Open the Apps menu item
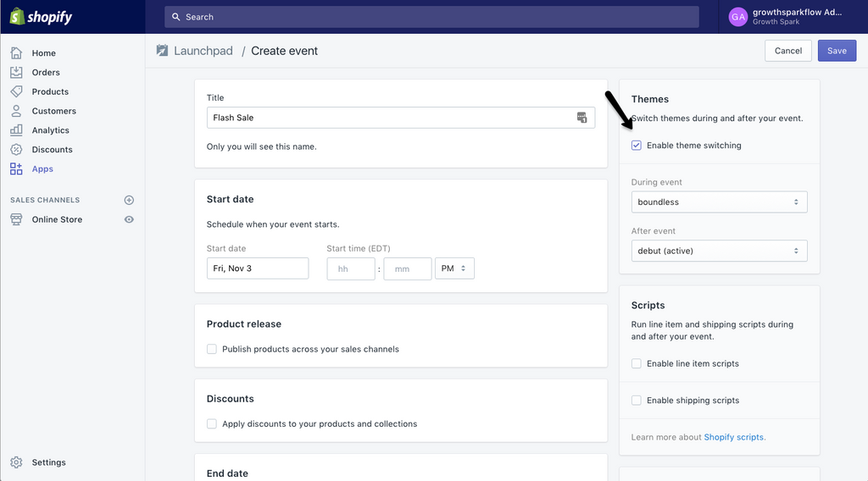Viewport: 868px width, 481px height. point(42,169)
